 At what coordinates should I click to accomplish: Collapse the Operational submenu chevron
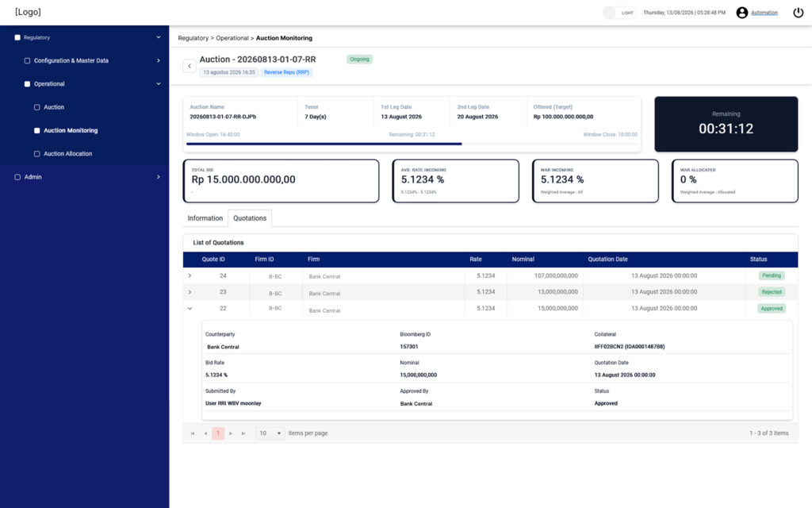(159, 84)
